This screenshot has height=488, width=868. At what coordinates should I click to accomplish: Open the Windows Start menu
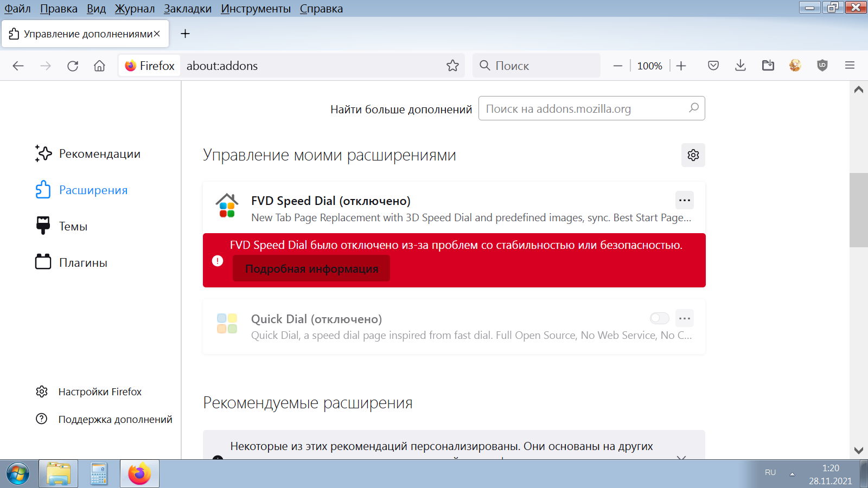(x=18, y=474)
